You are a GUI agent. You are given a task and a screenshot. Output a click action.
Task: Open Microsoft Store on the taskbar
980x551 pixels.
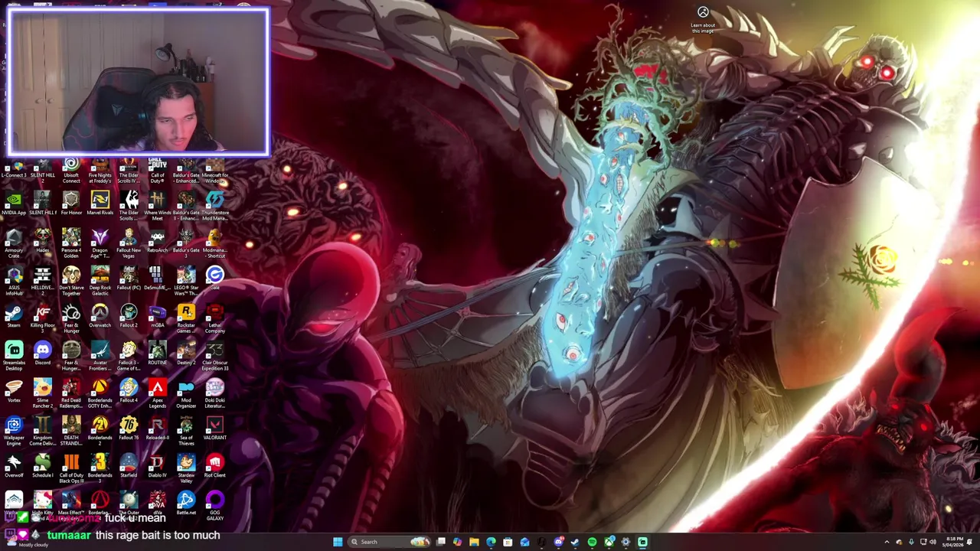pyautogui.click(x=508, y=542)
